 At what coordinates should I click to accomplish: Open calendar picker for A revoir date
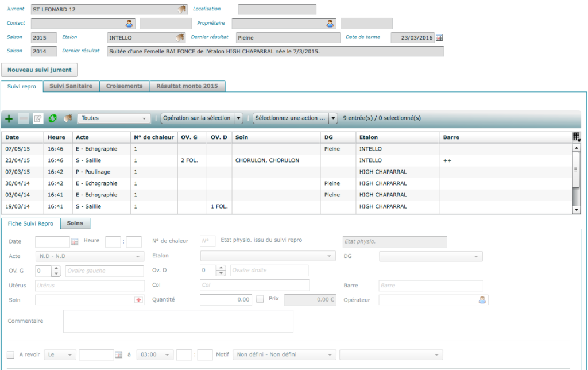click(x=118, y=354)
